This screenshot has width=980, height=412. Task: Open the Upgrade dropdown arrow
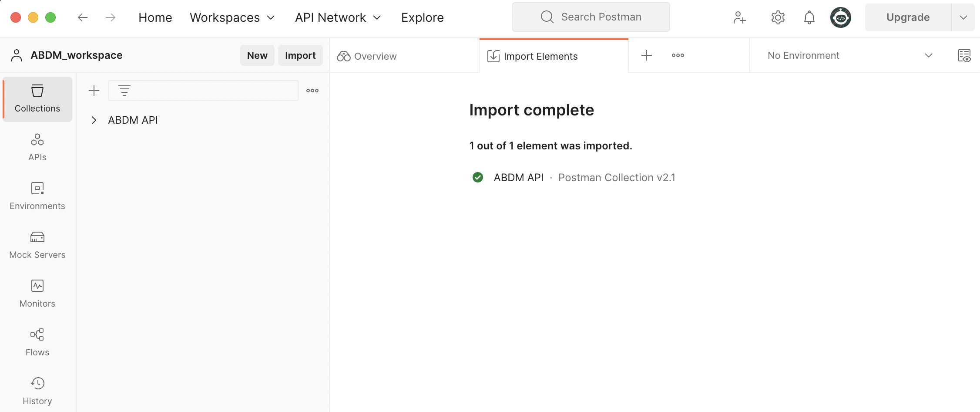pos(963,17)
